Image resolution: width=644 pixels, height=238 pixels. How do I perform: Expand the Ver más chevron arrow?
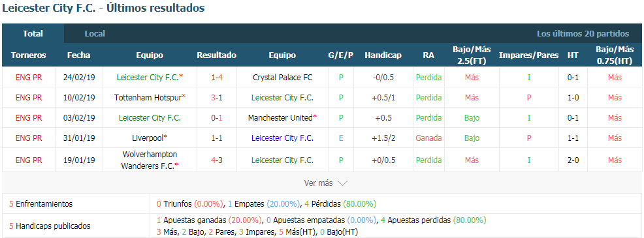tap(342, 183)
